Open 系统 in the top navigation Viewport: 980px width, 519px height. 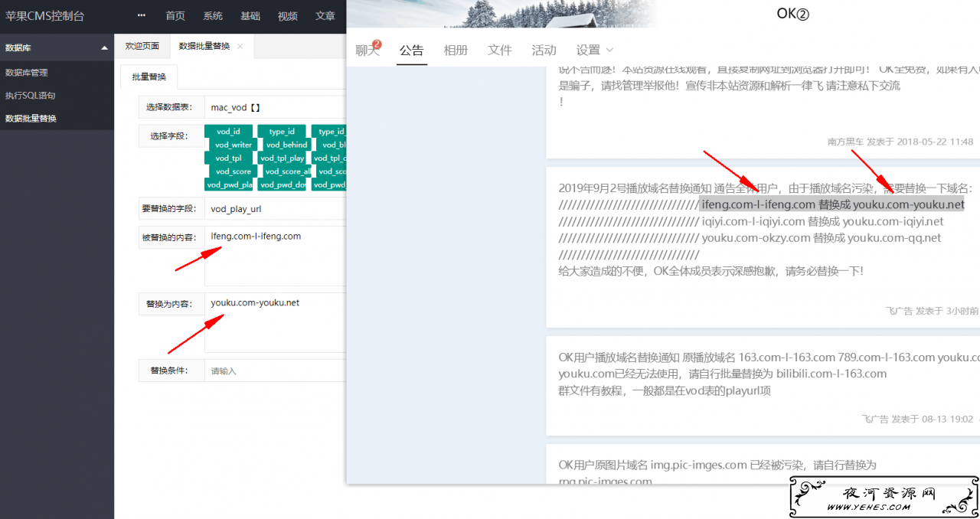pos(214,15)
